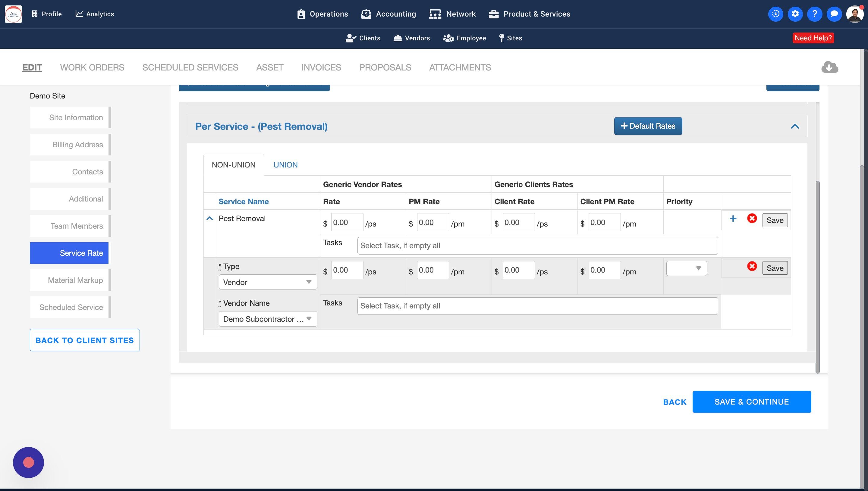Click the help question mark icon
The width and height of the screenshot is (868, 491).
coord(814,14)
